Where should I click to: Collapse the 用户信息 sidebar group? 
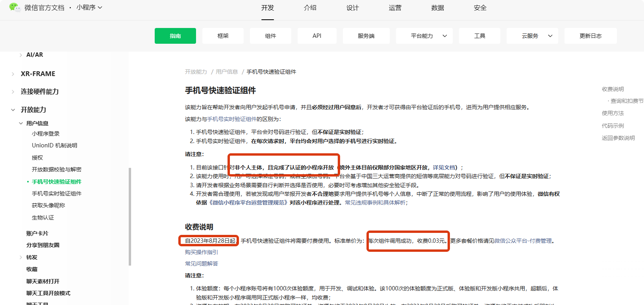pyautogui.click(x=21, y=123)
